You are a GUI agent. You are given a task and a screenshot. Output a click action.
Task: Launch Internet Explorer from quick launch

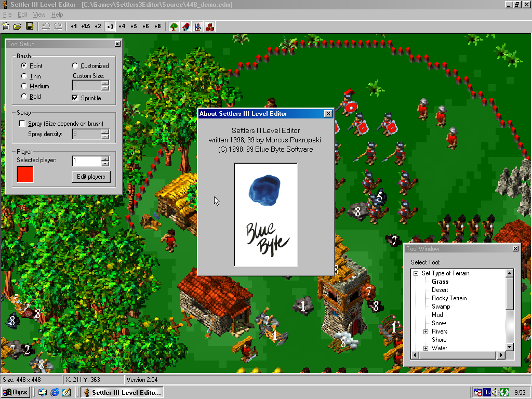pyautogui.click(x=55, y=393)
